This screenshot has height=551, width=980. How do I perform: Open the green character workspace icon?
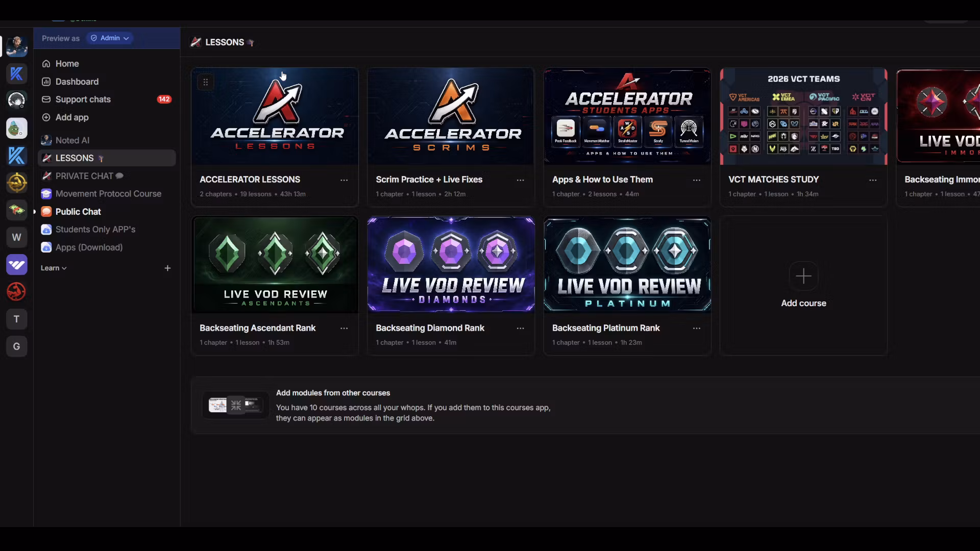pyautogui.click(x=16, y=128)
